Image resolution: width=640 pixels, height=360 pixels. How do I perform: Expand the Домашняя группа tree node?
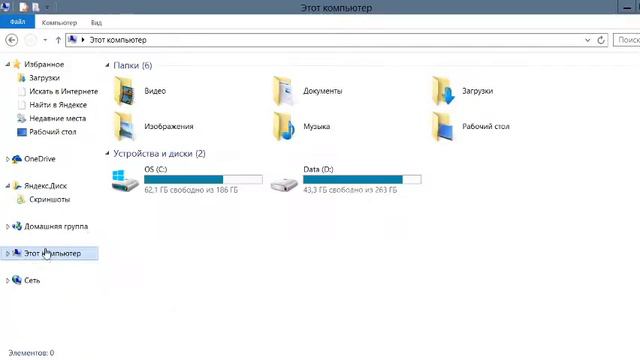pos(7,227)
